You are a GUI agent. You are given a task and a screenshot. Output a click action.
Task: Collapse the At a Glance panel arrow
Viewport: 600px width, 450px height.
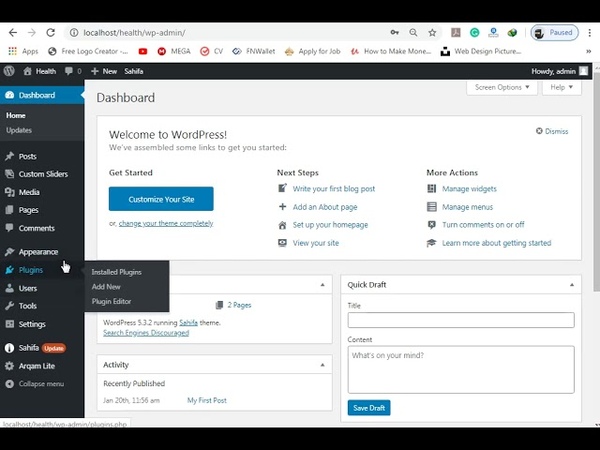(x=323, y=285)
